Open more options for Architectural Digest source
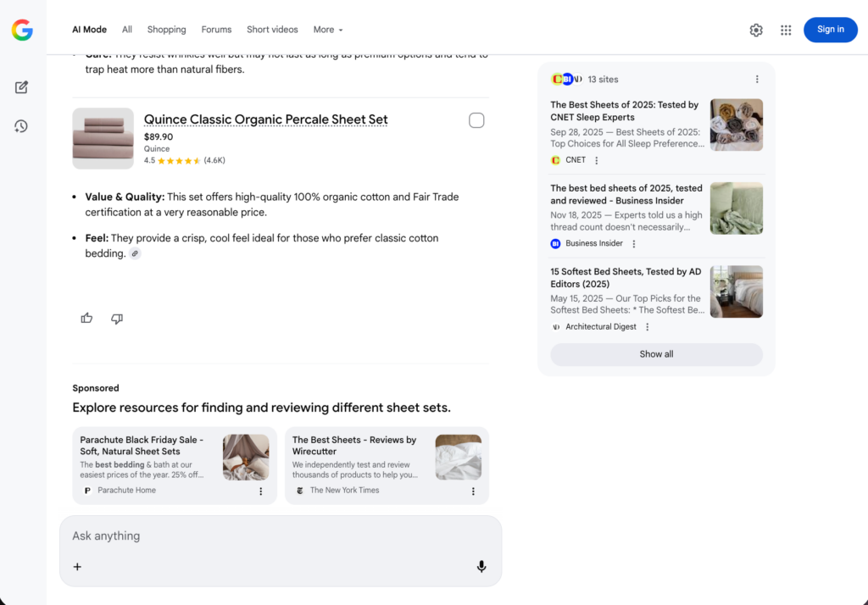868x605 pixels. [647, 327]
